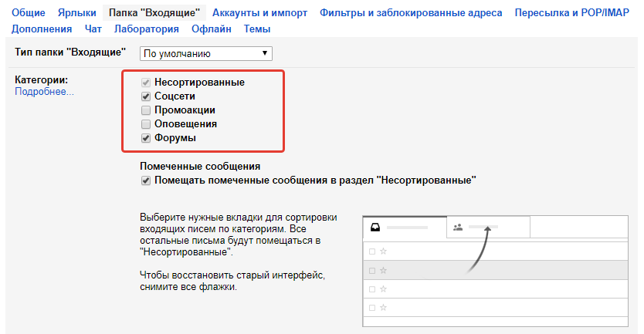Open the Темы settings tab
This screenshot has width=644, height=334.
tap(257, 29)
